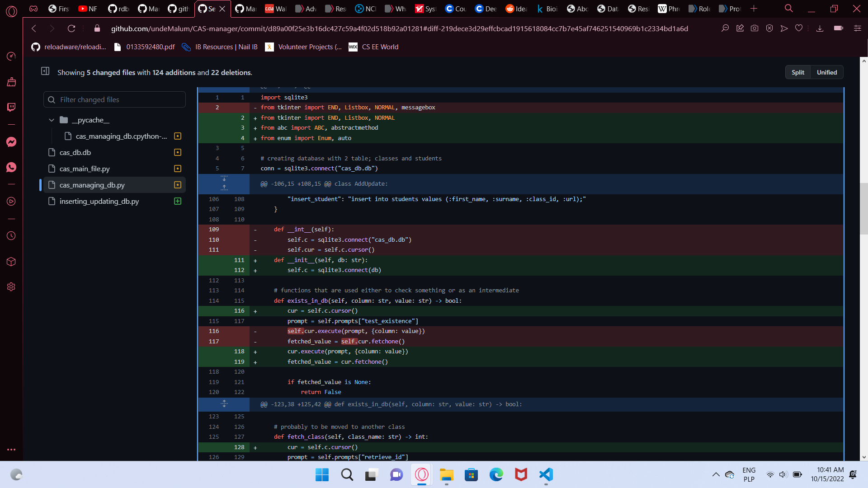Select cas_db.db in file tree
The width and height of the screenshot is (868, 488).
click(x=75, y=153)
